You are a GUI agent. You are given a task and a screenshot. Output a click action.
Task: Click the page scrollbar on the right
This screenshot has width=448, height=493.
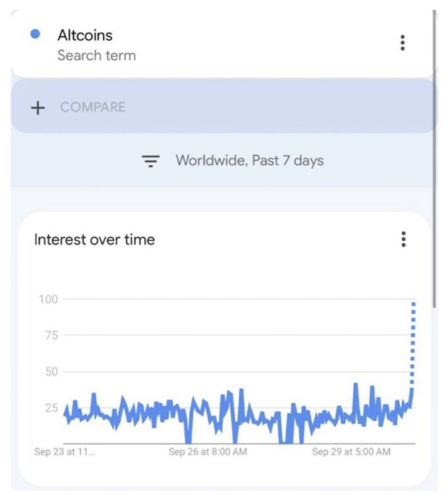(436, 154)
